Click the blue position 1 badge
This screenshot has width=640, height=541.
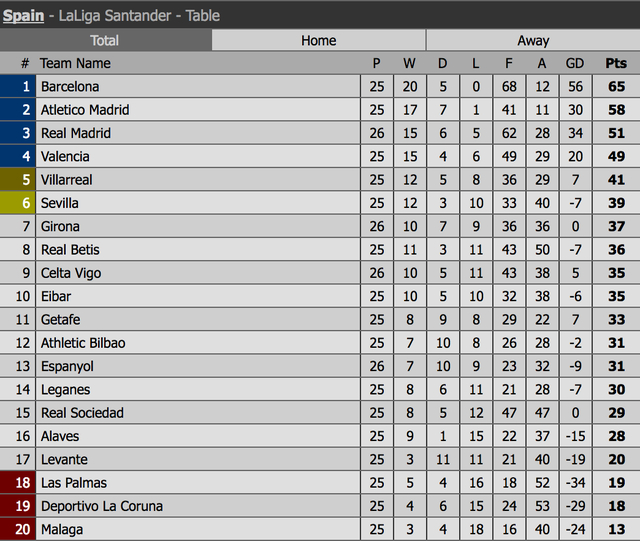pos(17,87)
